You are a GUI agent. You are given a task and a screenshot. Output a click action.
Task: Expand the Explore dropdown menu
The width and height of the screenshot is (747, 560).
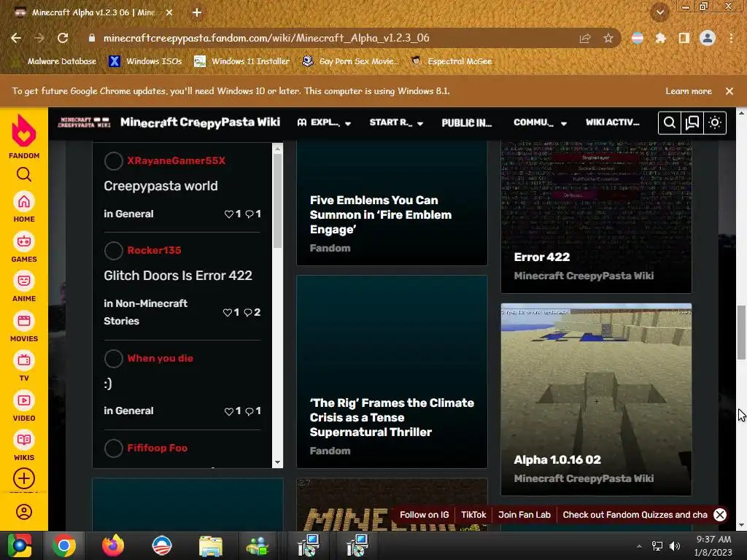[x=324, y=122]
